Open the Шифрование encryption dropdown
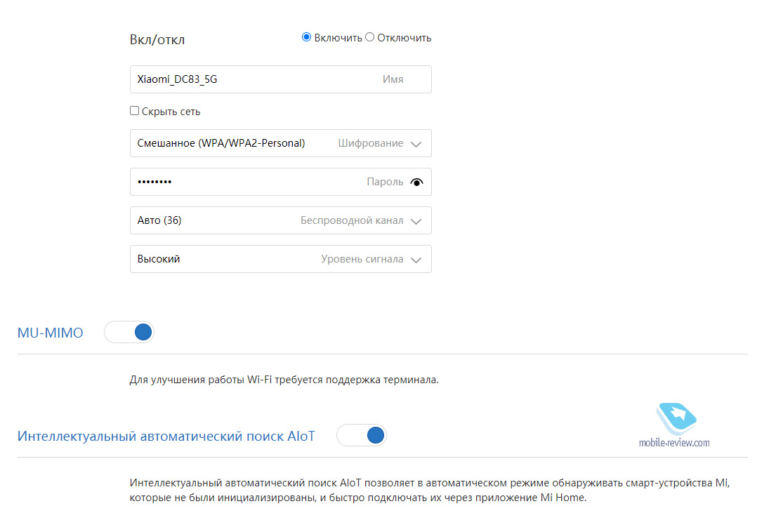Screen dimensions: 776x532 pyautogui.click(x=281, y=143)
